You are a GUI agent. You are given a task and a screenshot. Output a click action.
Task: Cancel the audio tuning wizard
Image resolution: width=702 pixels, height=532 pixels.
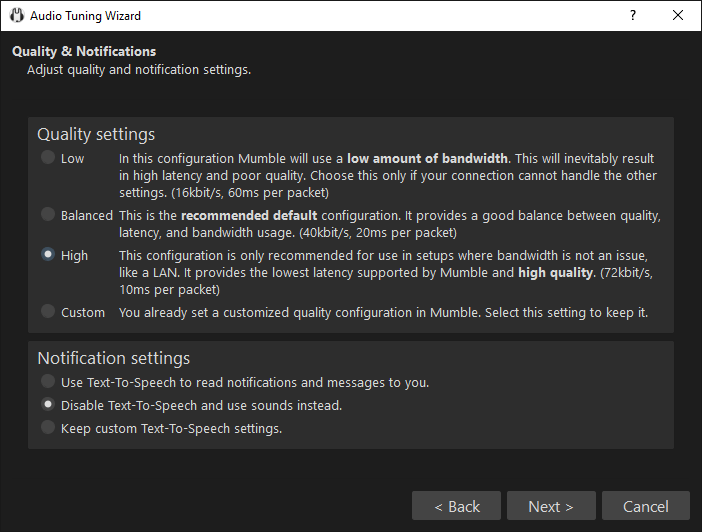pos(645,506)
